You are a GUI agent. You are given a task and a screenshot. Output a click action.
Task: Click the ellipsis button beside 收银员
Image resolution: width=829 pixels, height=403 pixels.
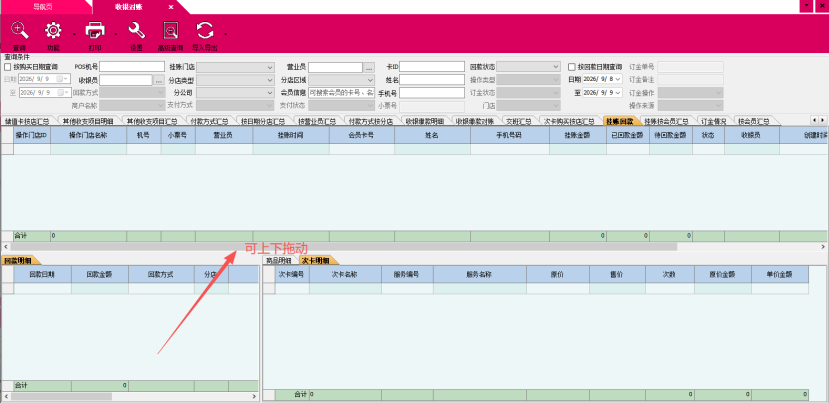159,80
